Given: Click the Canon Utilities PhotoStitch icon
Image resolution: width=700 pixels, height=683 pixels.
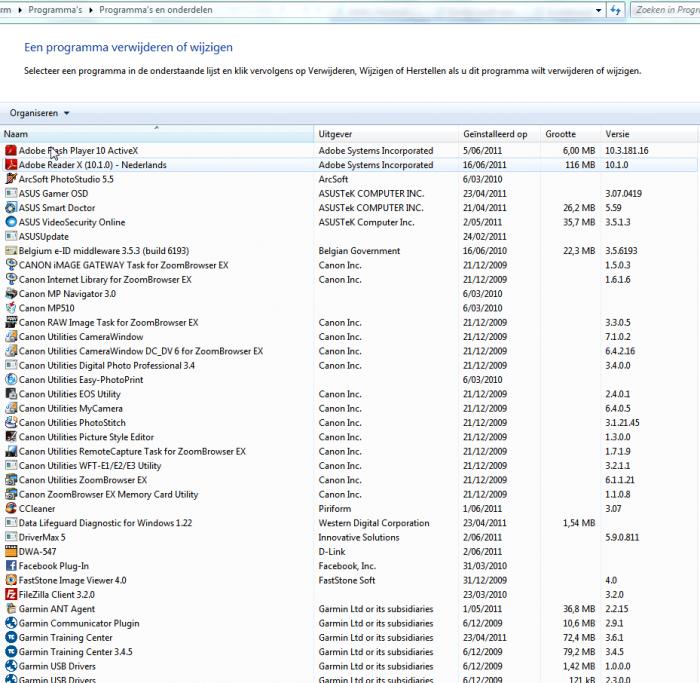Looking at the screenshot, I should coord(11,422).
